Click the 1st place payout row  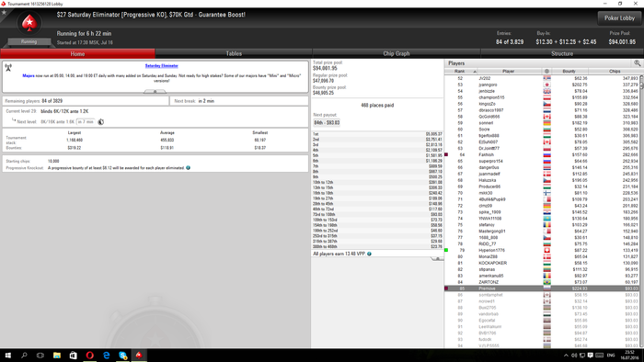[377, 134]
